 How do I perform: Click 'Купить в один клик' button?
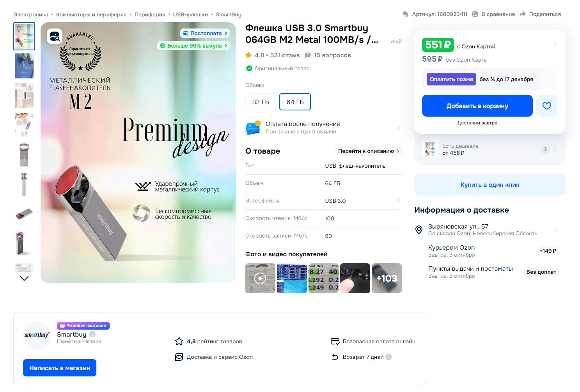(x=490, y=184)
